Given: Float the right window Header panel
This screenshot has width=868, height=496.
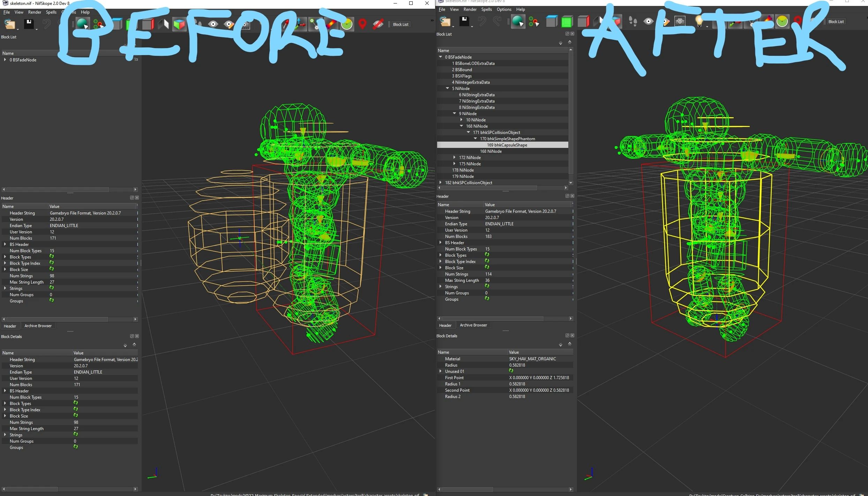Looking at the screenshot, I should pos(567,196).
